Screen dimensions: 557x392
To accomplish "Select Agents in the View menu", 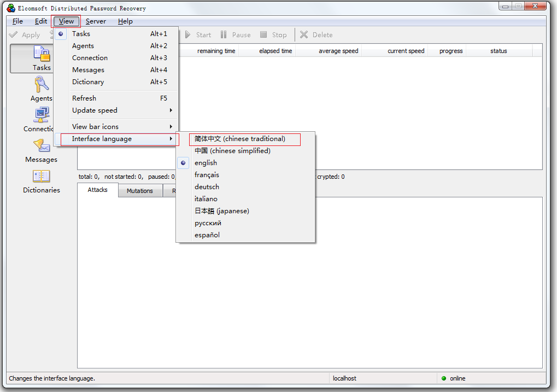I will (116, 46).
